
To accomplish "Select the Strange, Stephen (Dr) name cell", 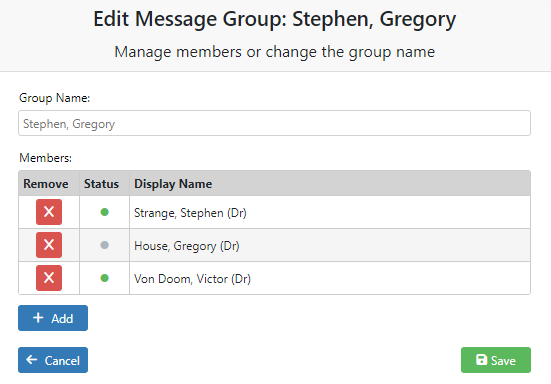I will coord(330,212).
